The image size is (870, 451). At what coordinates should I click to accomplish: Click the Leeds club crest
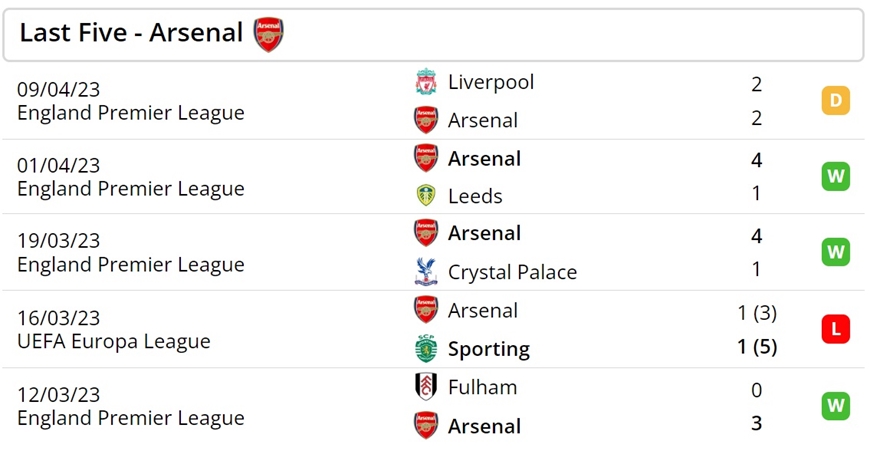pyautogui.click(x=426, y=195)
